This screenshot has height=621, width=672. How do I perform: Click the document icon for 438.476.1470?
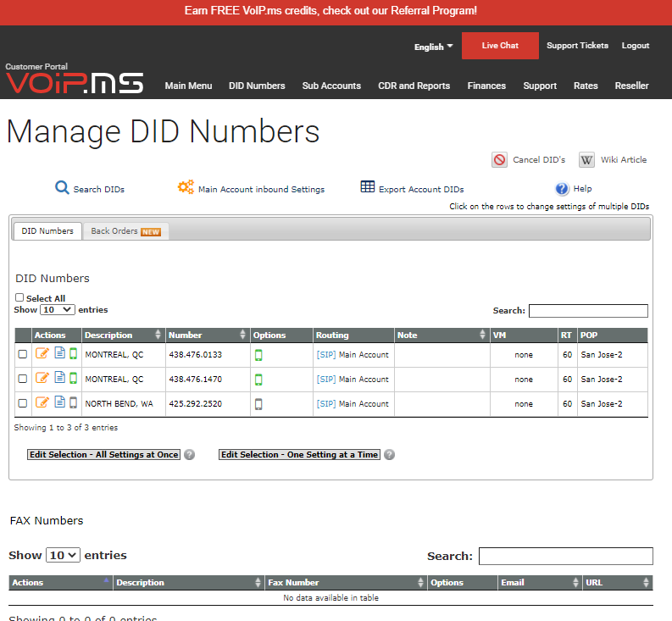(x=59, y=379)
